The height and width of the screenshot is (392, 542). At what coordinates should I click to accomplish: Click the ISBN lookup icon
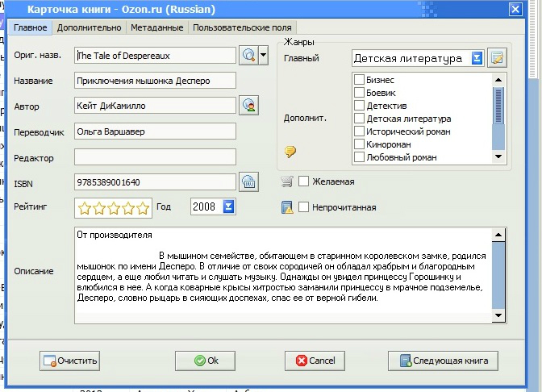coord(249,181)
